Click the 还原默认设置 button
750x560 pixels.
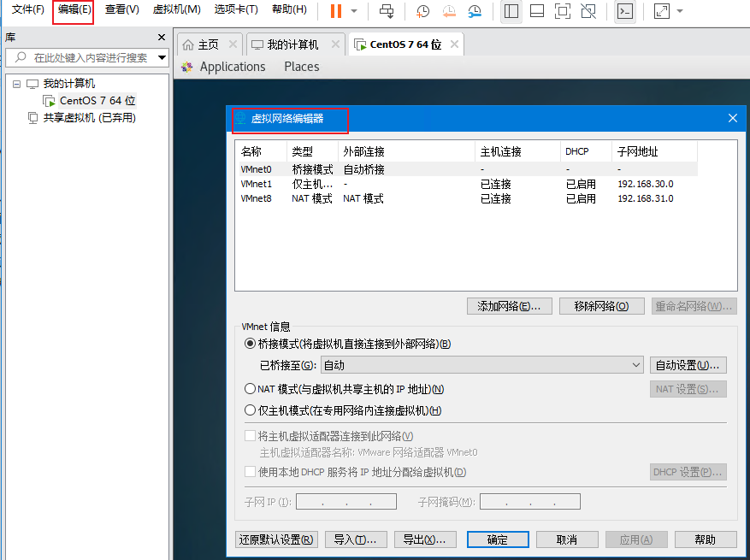tap(276, 539)
